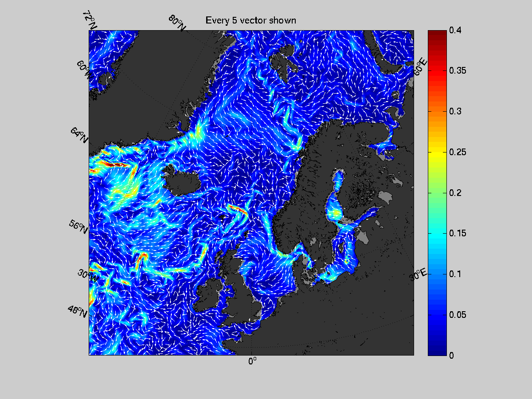This screenshot has height=399, width=532.
Task: Click the 64°N latitude label
Action: pyautogui.click(x=79, y=135)
